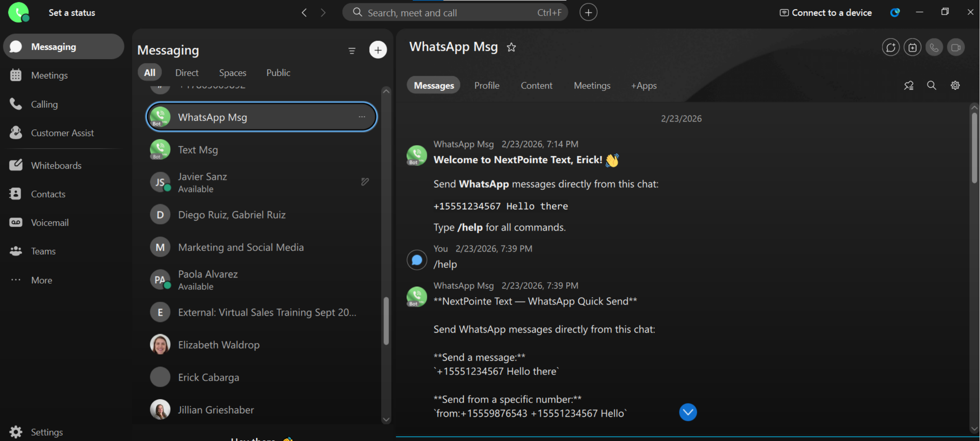Go forward with the right arrow
The image size is (980, 441).
323,13
